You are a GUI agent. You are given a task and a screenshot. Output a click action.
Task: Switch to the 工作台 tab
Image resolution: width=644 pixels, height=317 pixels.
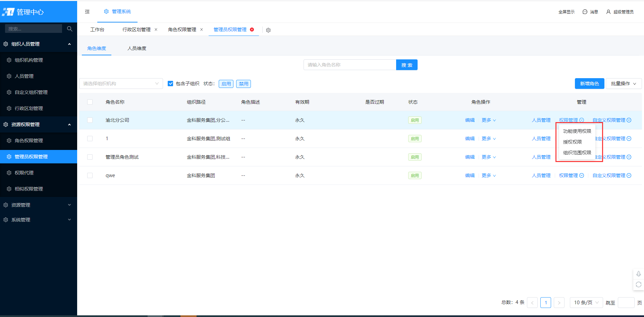click(97, 30)
